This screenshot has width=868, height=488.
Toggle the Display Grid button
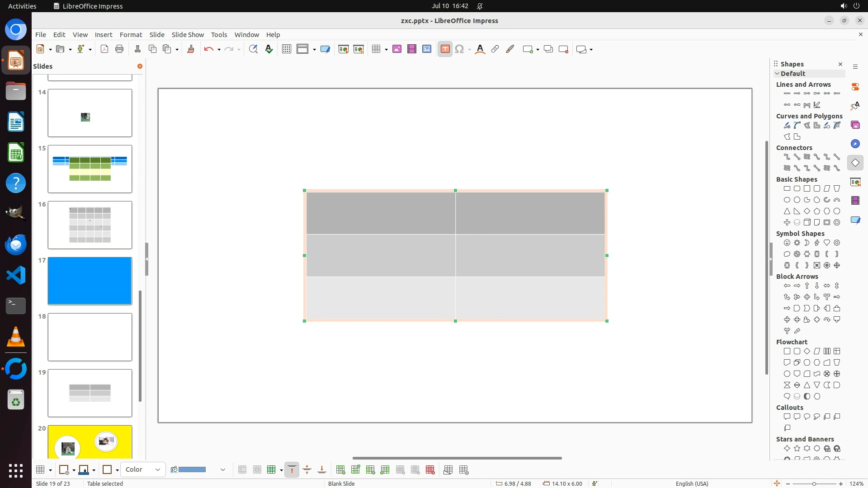(286, 49)
